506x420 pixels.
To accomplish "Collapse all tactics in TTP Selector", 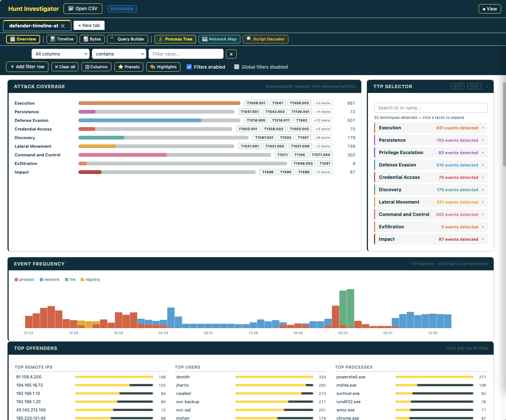I will click(x=474, y=86).
